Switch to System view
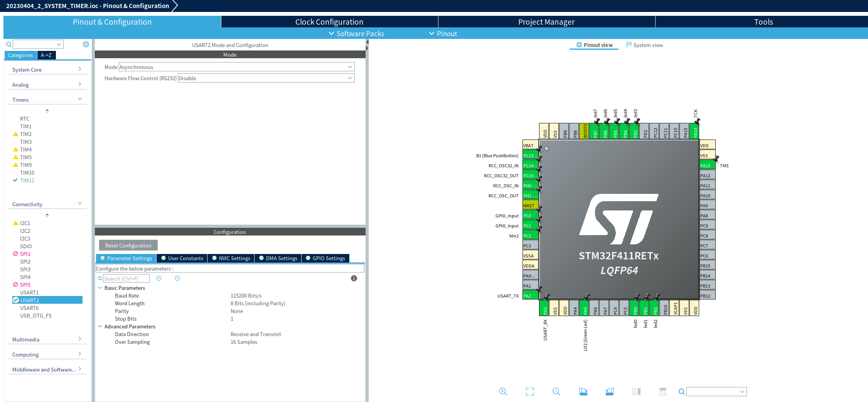The image size is (868, 402). [x=644, y=45]
